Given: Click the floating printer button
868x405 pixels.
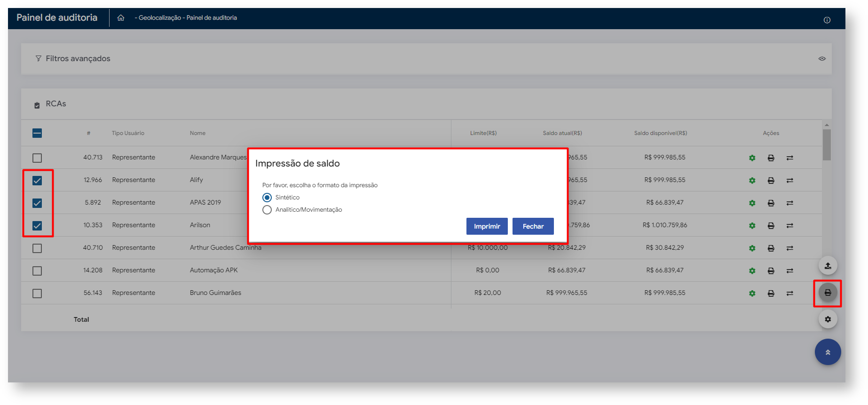Looking at the screenshot, I should 828,293.
